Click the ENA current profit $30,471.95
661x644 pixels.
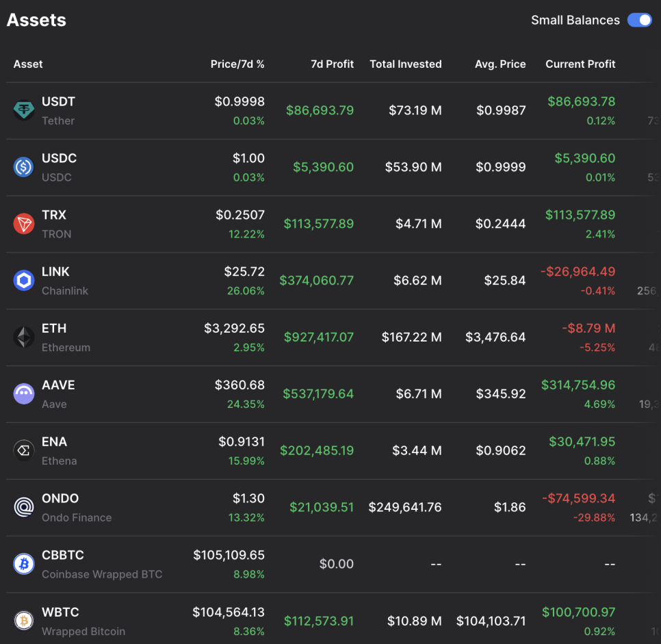pos(582,441)
